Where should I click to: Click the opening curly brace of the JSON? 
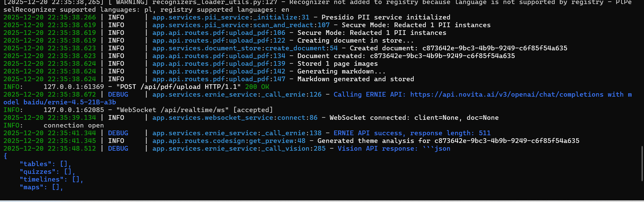pos(5,156)
